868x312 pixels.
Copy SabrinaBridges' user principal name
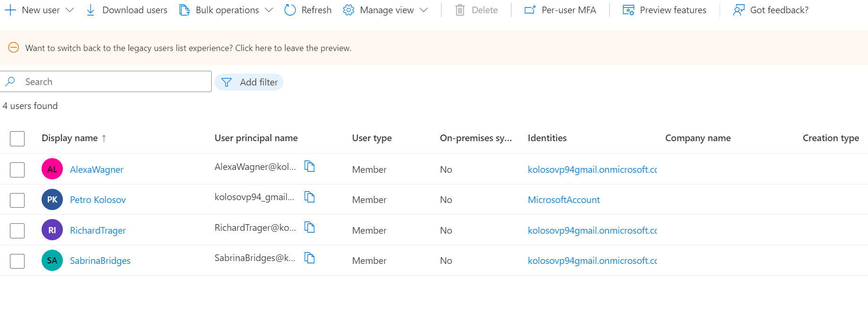click(309, 258)
